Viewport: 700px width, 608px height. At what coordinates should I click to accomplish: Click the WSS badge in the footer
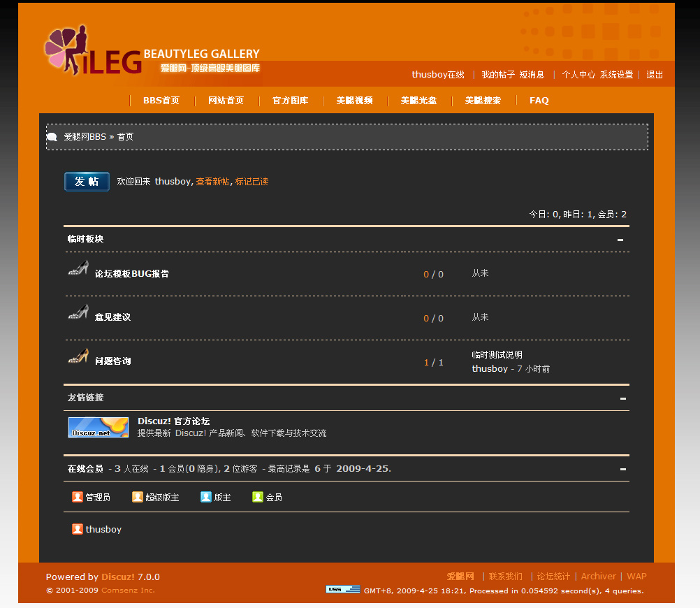[x=342, y=590]
